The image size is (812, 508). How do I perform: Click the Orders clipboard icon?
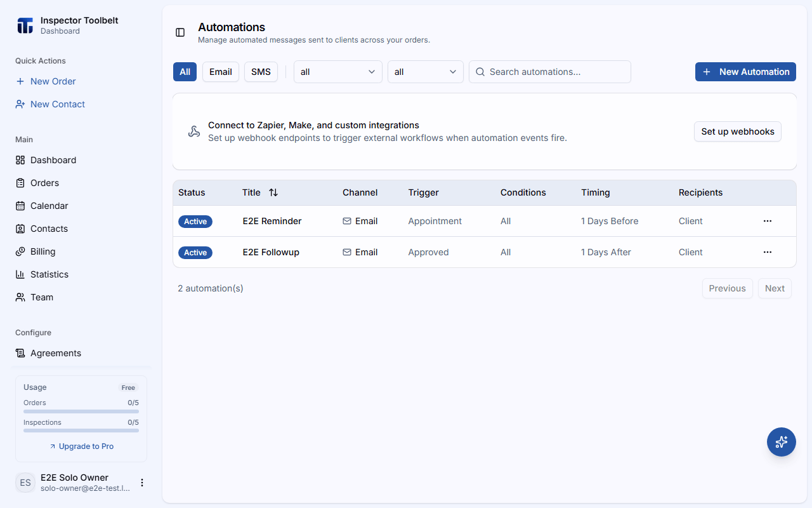(x=20, y=183)
